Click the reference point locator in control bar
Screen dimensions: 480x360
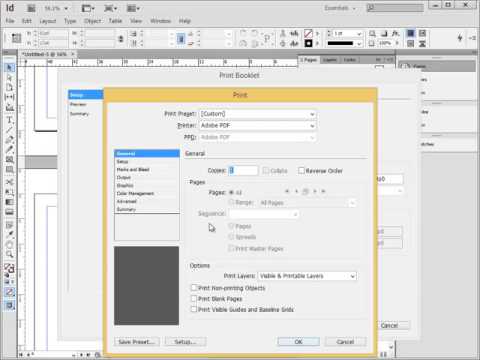point(16,38)
